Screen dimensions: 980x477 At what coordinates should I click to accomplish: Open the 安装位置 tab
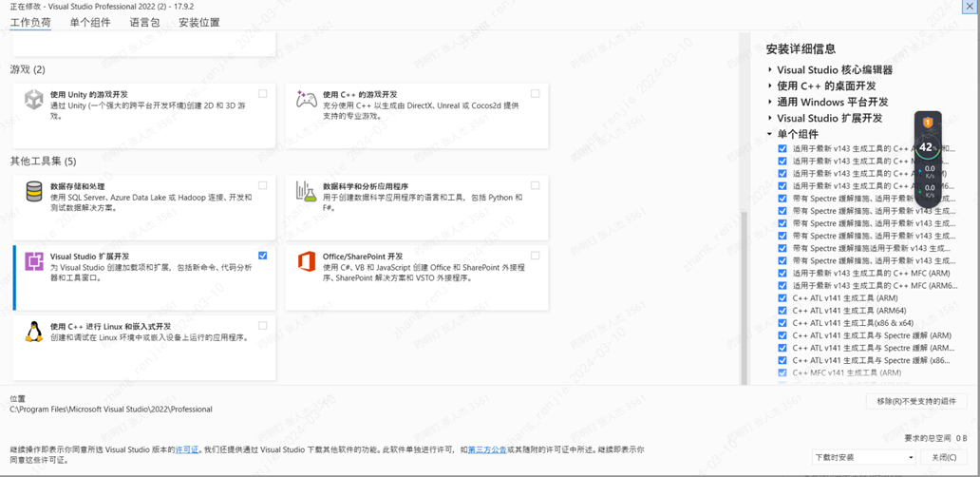199,23
